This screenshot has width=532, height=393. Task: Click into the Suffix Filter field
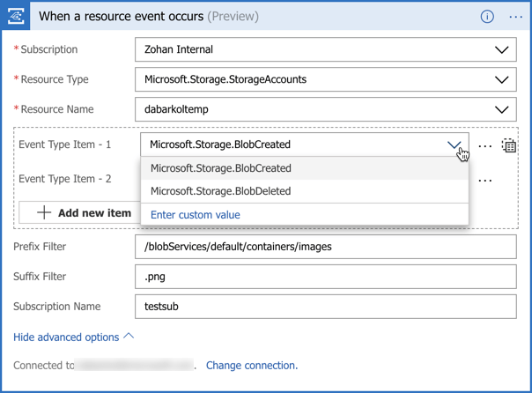[326, 277]
